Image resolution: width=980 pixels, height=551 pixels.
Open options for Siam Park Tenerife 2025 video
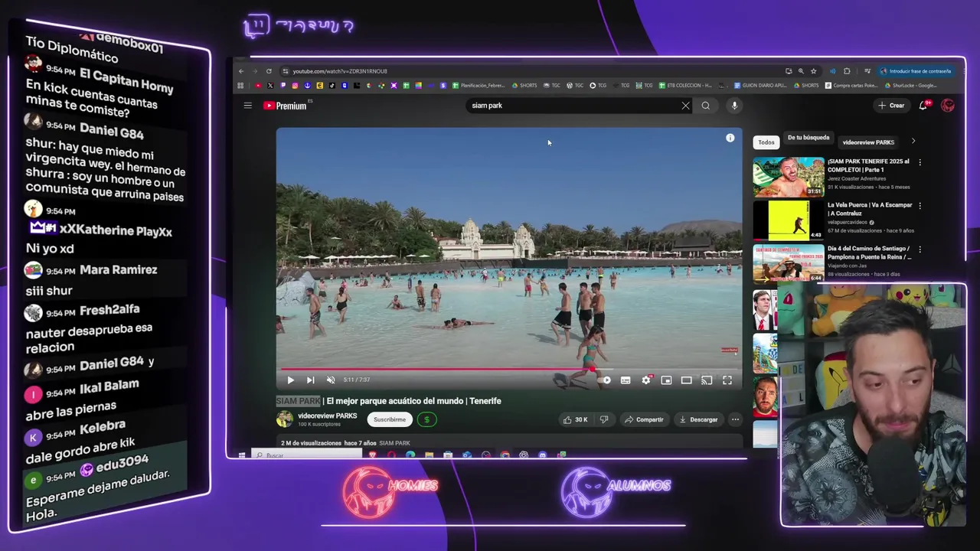[920, 162]
